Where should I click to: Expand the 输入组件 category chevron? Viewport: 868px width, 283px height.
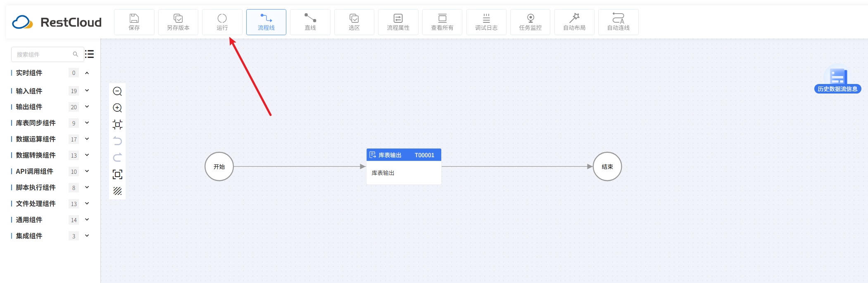87,91
